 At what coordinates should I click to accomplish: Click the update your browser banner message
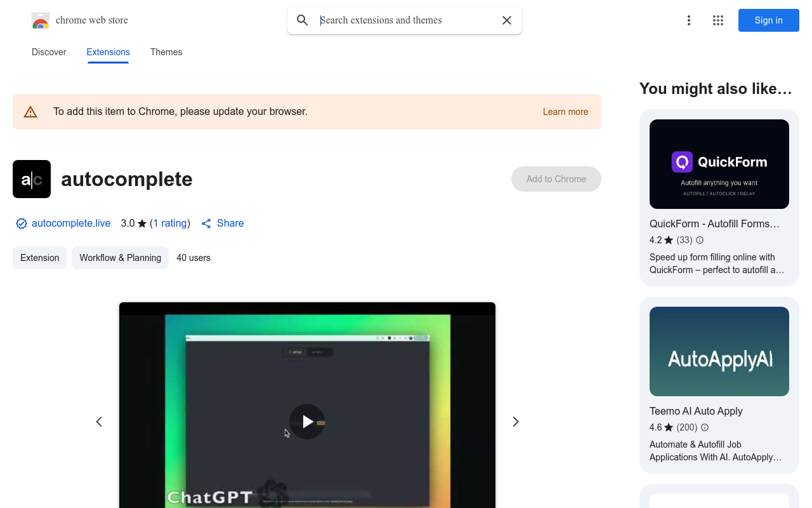click(180, 112)
